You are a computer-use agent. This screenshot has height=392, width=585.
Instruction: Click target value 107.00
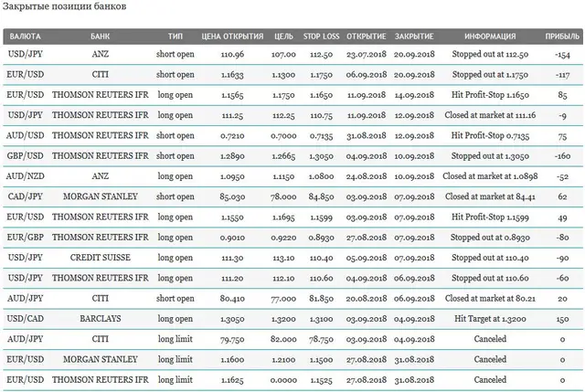pos(283,55)
